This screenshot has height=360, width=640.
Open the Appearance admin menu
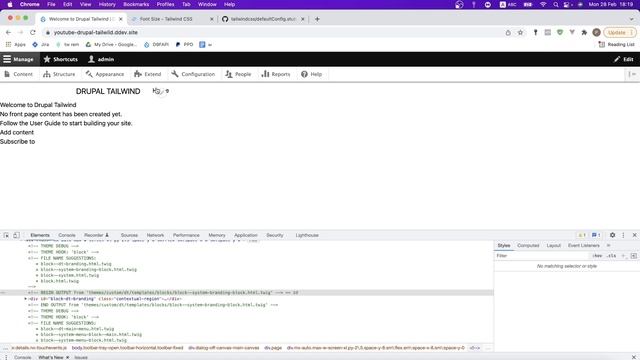point(105,74)
